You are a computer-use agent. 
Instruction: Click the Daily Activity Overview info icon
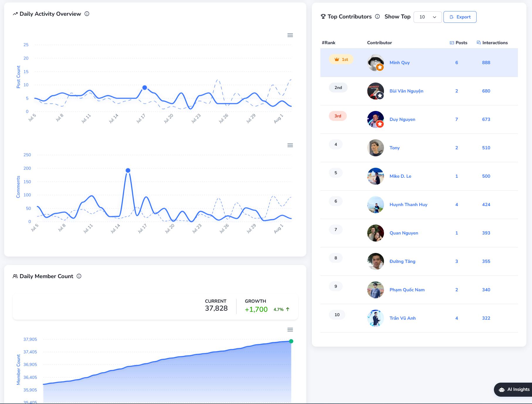coord(87,14)
